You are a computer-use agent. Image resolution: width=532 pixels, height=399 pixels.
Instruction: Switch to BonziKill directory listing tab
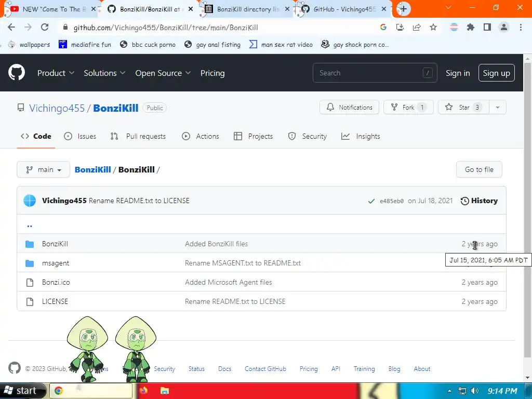click(248, 9)
